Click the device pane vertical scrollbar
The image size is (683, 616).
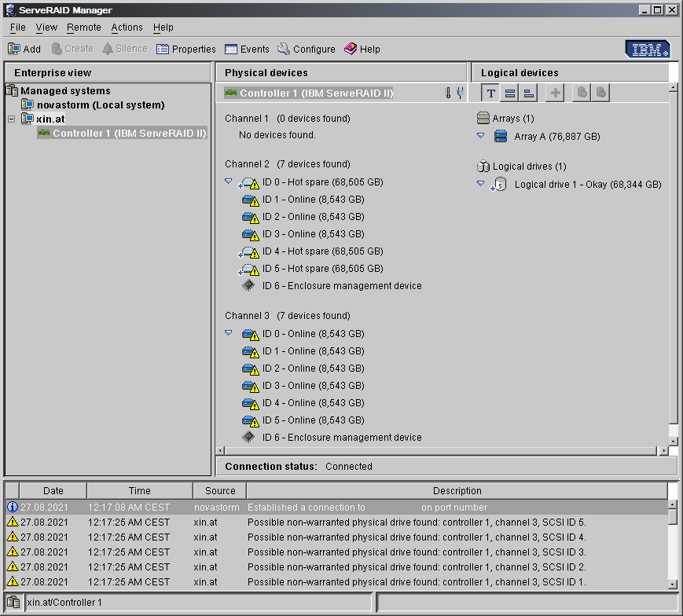point(674,257)
